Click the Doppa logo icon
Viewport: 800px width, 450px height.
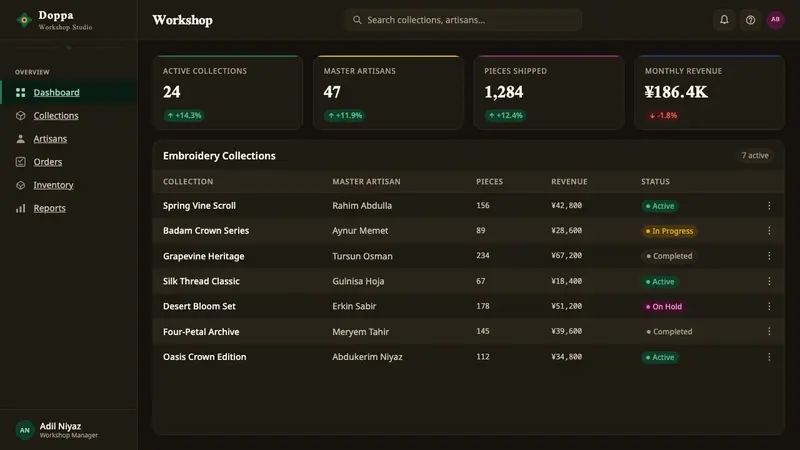[24, 20]
